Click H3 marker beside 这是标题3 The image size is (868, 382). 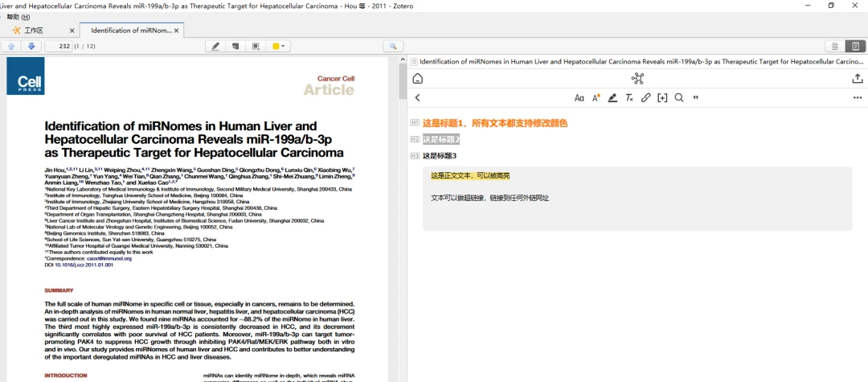pyautogui.click(x=415, y=155)
